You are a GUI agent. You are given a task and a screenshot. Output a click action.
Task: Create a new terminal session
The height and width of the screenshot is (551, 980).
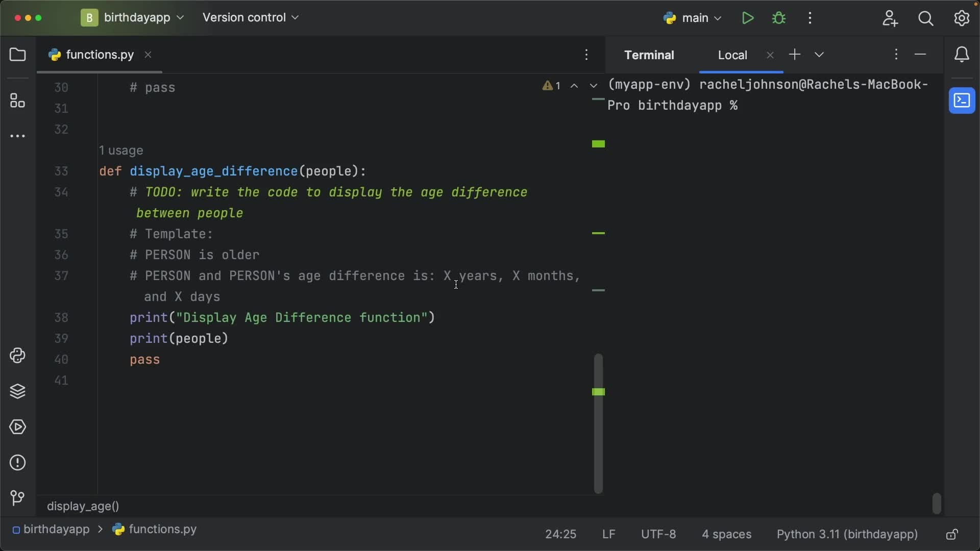(x=795, y=55)
